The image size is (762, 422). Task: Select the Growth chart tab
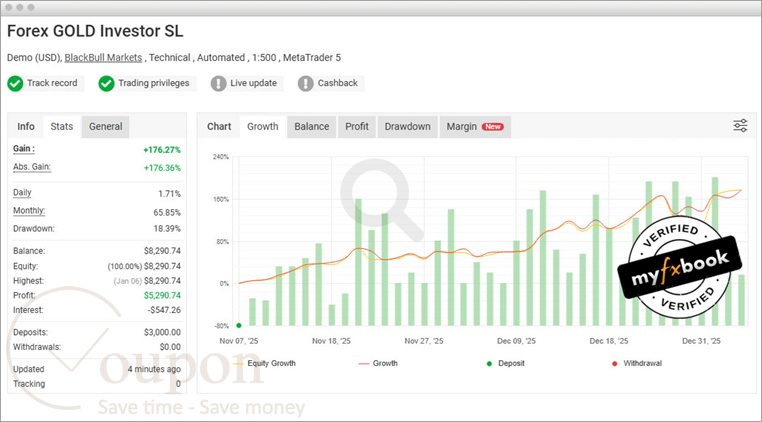point(263,126)
